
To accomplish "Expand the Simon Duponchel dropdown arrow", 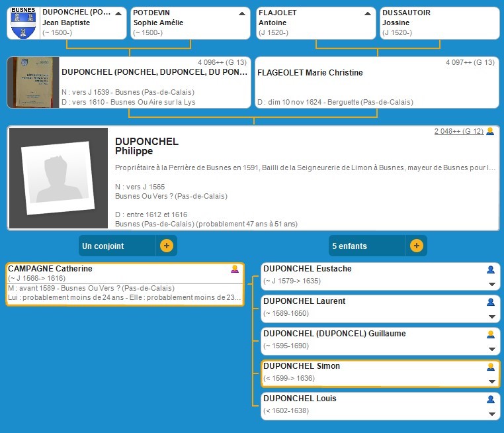I will point(491,382).
